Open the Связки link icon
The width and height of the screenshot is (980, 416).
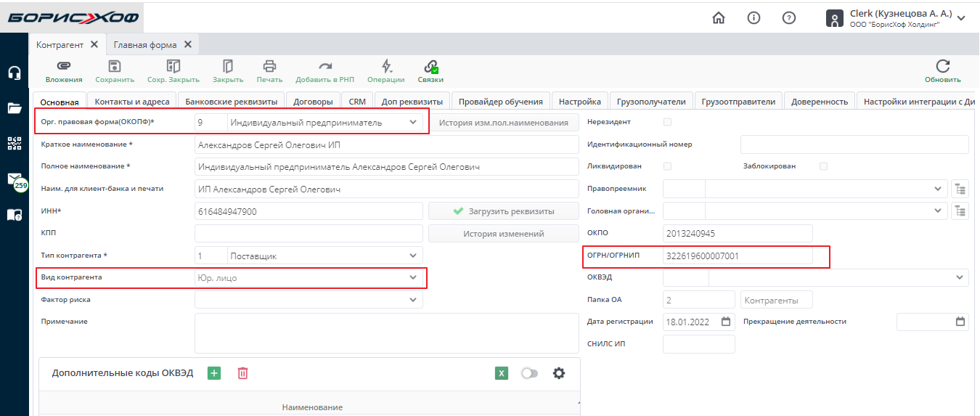coord(430,66)
